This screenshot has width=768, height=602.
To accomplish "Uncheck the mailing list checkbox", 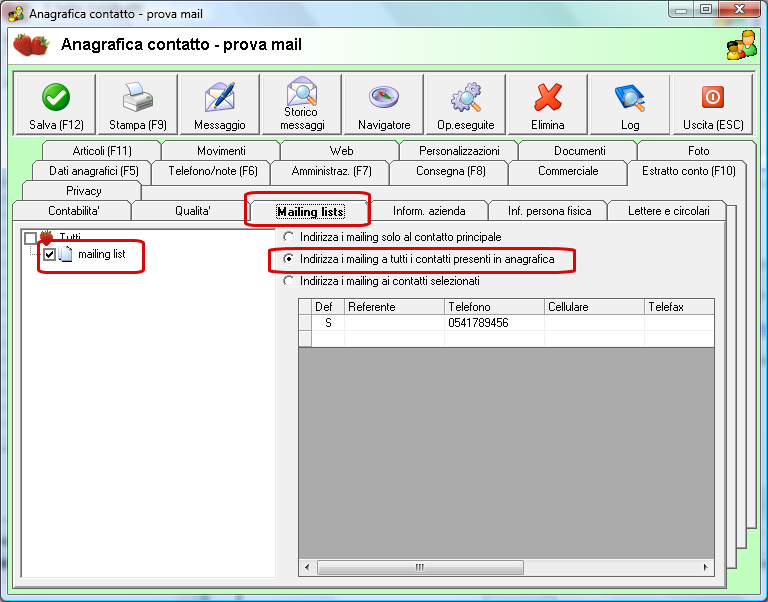I will (49, 254).
